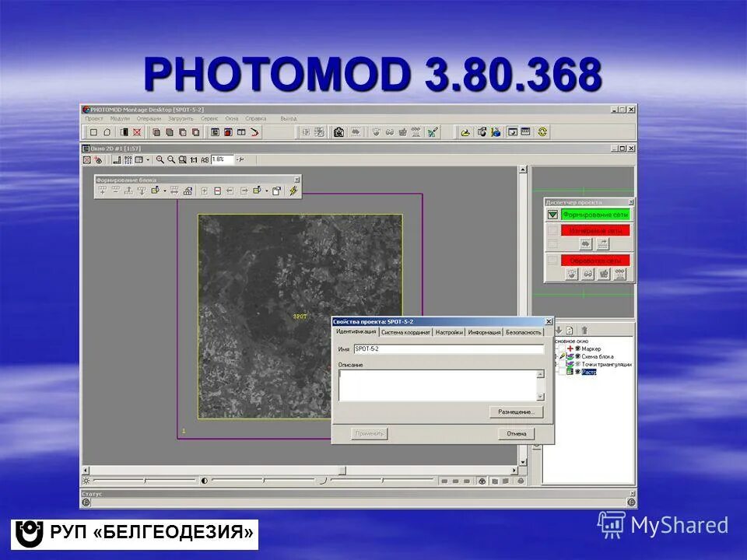The width and height of the screenshot is (747, 560).
Task: Toggle the checkbox next to Растр layer
Action: pyautogui.click(x=562, y=372)
